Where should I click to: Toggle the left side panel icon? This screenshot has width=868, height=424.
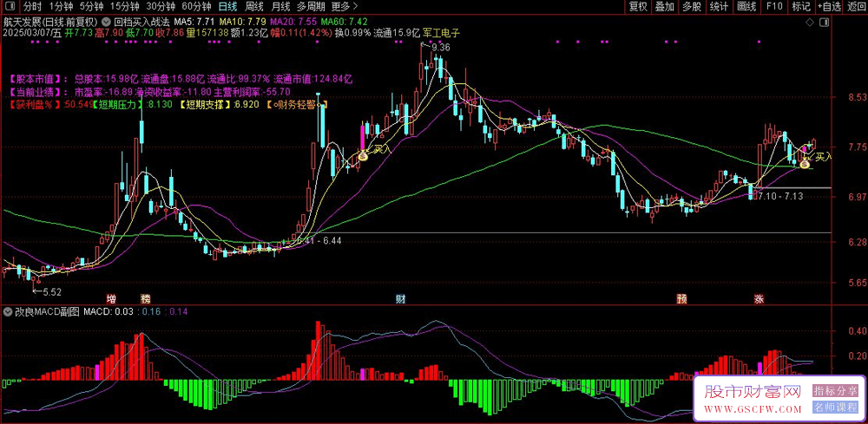click(10, 7)
